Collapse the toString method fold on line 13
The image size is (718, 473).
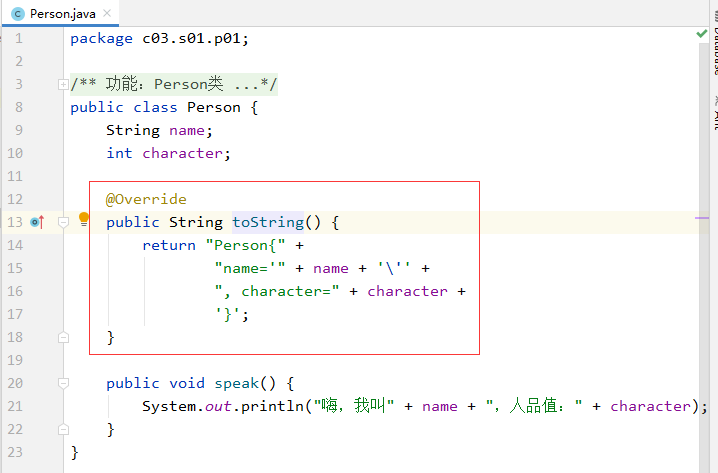[63, 223]
